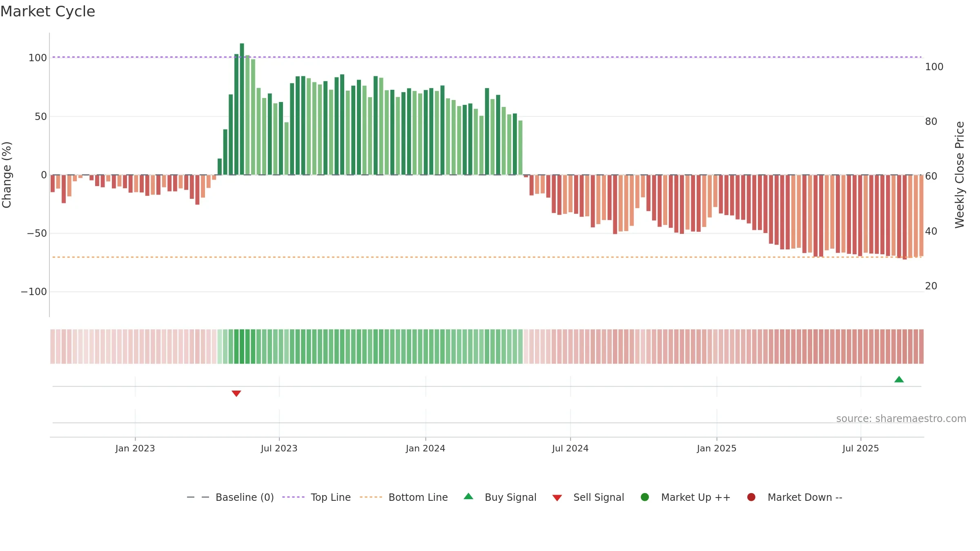Click the tallest green bar above 100

click(x=242, y=109)
